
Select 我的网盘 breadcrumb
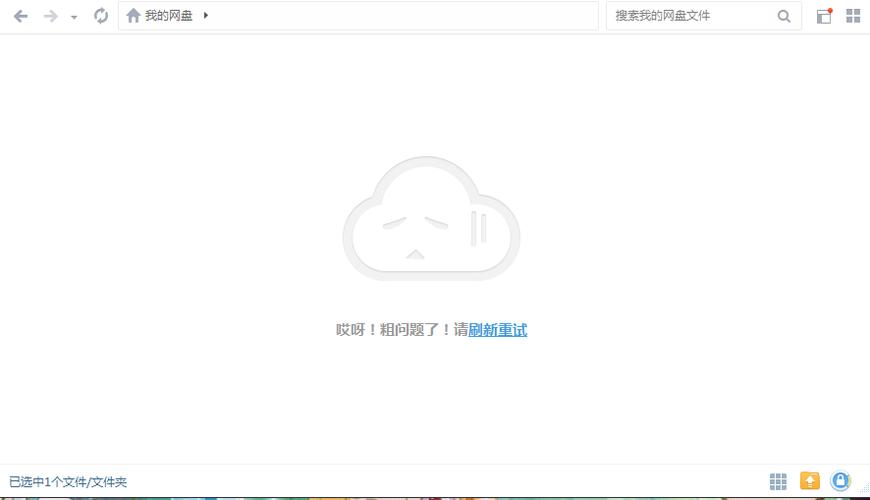pos(169,16)
